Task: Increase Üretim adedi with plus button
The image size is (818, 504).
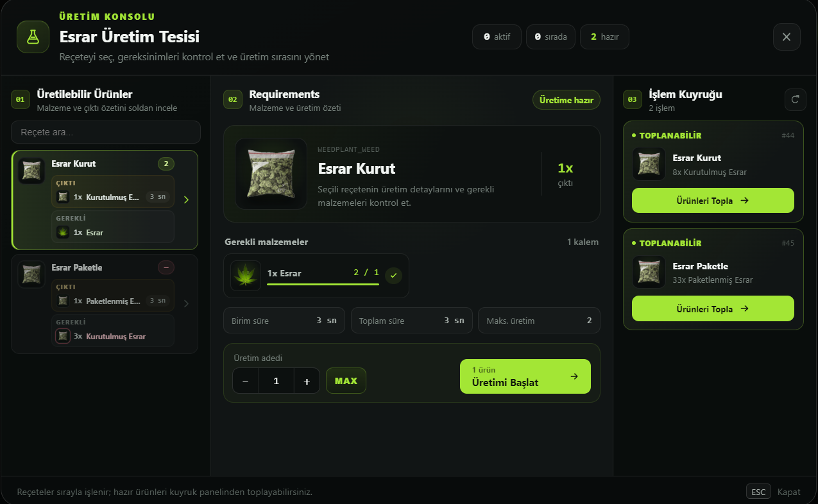Action: click(x=307, y=381)
